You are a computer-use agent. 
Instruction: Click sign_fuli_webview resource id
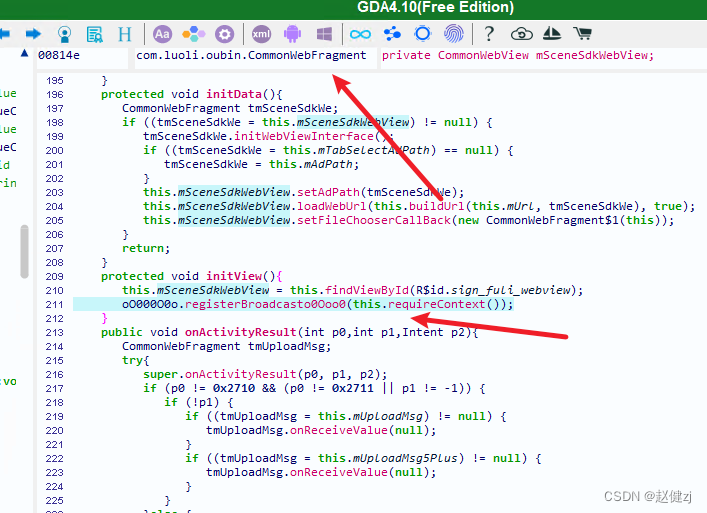point(510,290)
